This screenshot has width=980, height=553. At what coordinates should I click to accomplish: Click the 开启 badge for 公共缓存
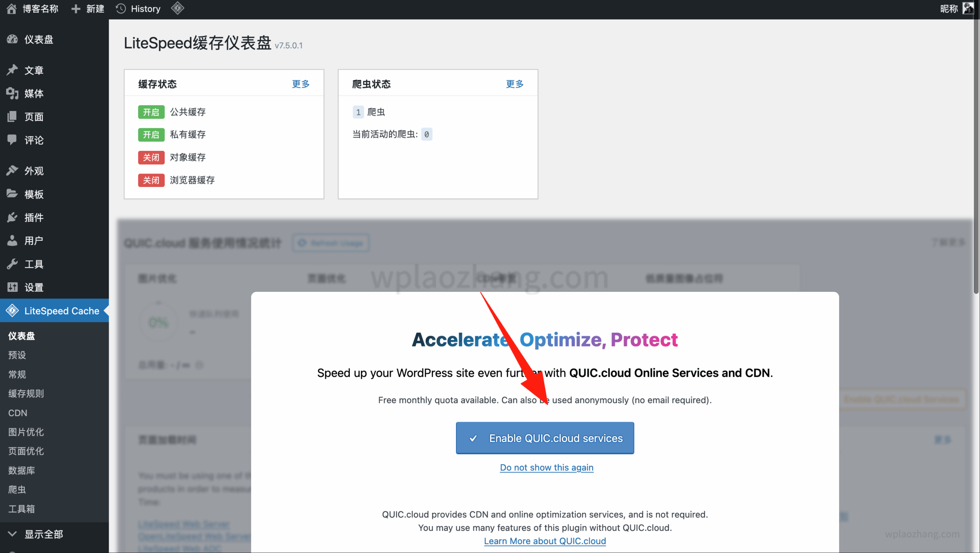(x=151, y=112)
